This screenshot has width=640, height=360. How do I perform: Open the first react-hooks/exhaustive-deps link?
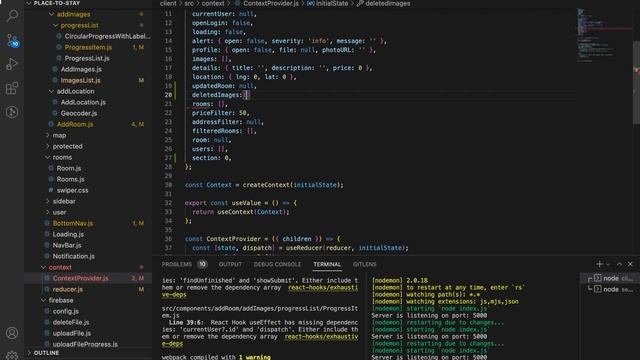(323, 288)
